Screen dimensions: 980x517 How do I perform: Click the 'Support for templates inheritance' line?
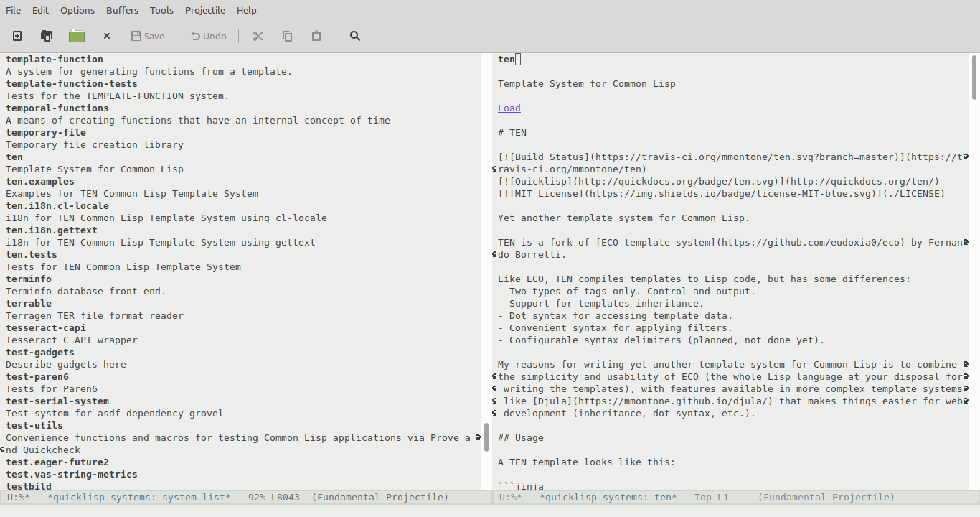click(x=601, y=304)
